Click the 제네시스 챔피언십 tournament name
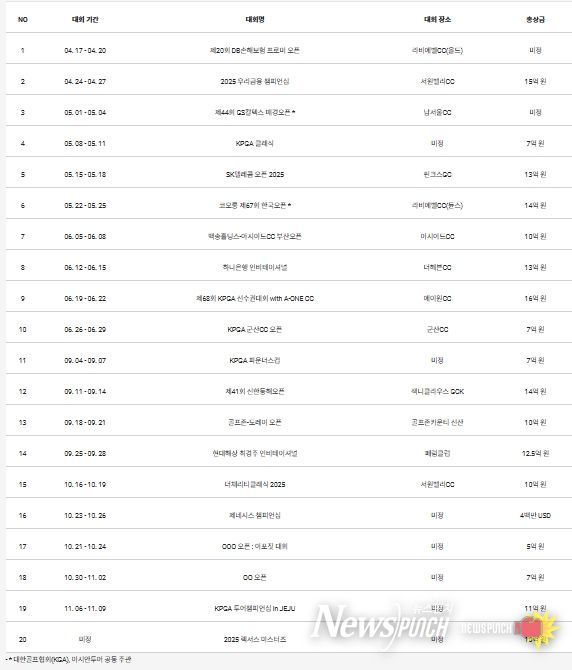 [255, 516]
